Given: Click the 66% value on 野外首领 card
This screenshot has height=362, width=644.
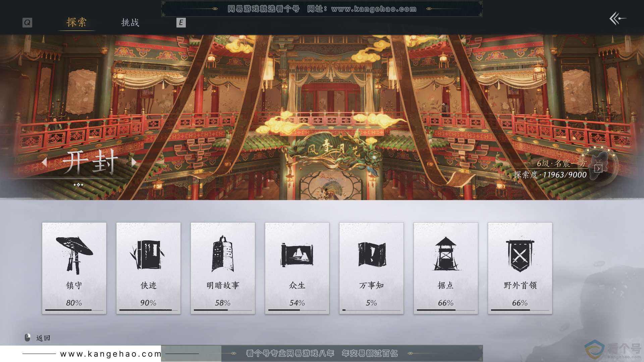Looking at the screenshot, I should [x=520, y=303].
